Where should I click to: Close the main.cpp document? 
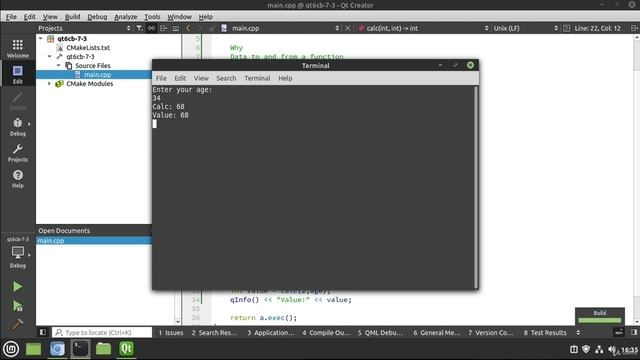[348, 28]
